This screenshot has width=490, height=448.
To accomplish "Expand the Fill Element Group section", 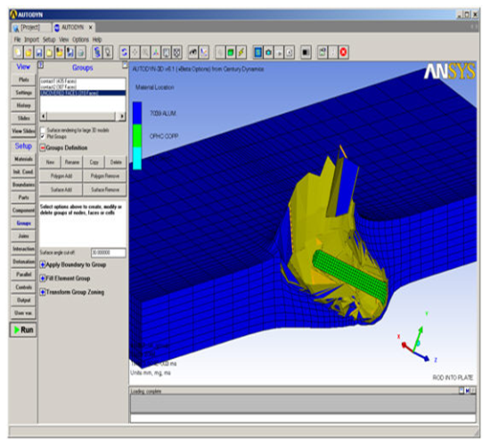I will click(x=43, y=279).
